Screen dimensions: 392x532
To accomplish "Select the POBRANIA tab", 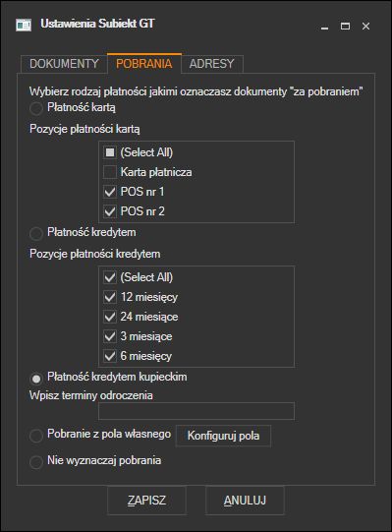I will coord(144,64).
